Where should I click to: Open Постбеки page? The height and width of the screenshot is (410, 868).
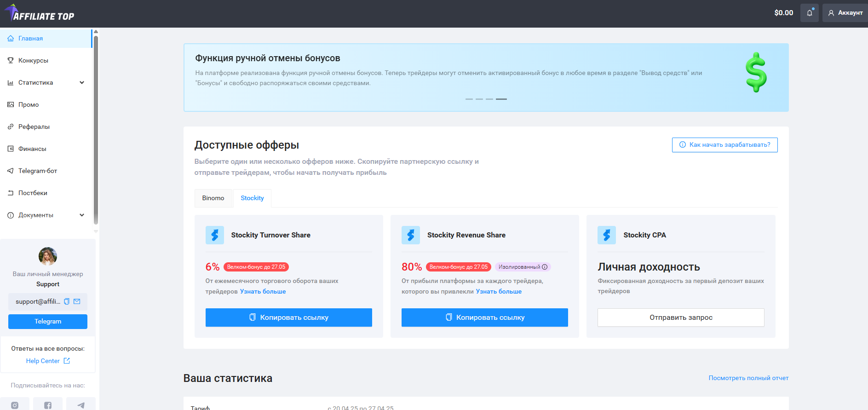pyautogui.click(x=46, y=193)
